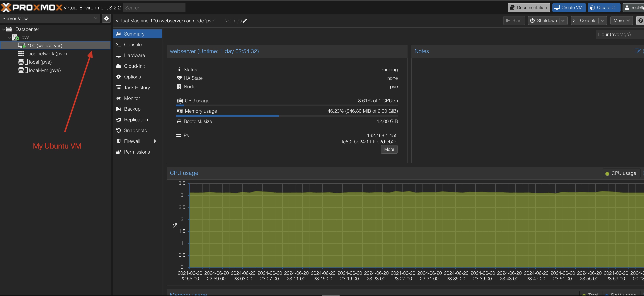This screenshot has height=296, width=644.
Task: Click the IP address 192.168.1.155
Action: click(382, 135)
